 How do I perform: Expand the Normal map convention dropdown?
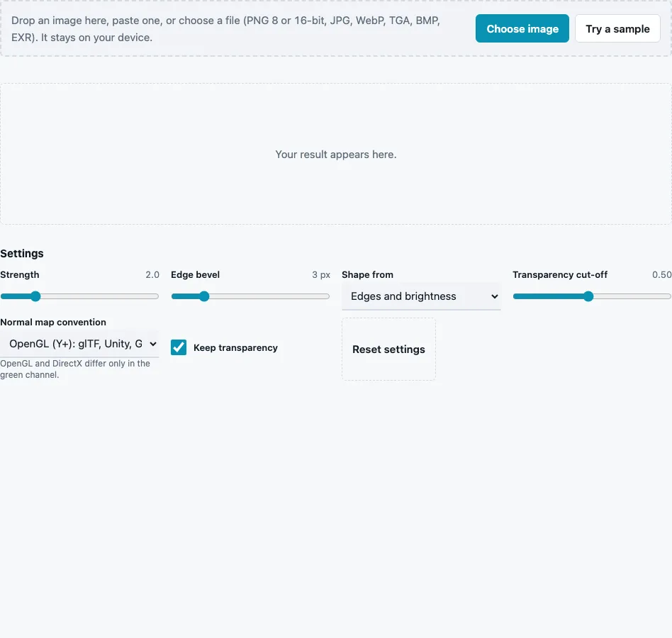click(79, 344)
